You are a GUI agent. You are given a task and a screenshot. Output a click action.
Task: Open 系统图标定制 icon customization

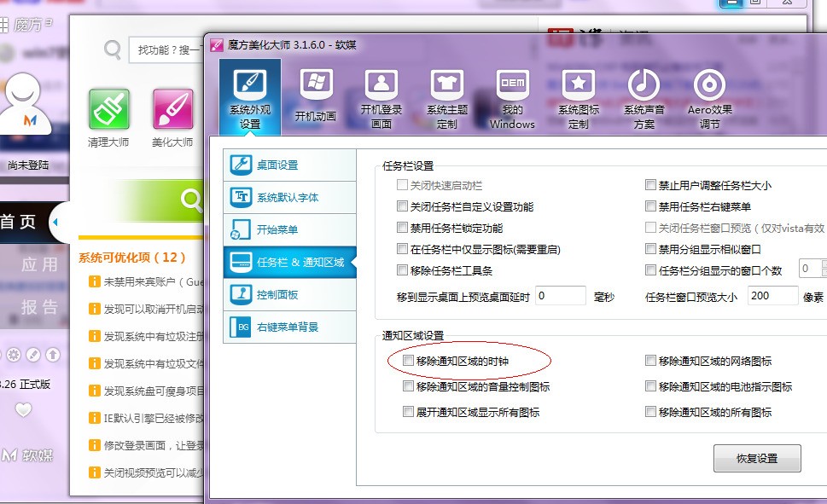[x=577, y=96]
